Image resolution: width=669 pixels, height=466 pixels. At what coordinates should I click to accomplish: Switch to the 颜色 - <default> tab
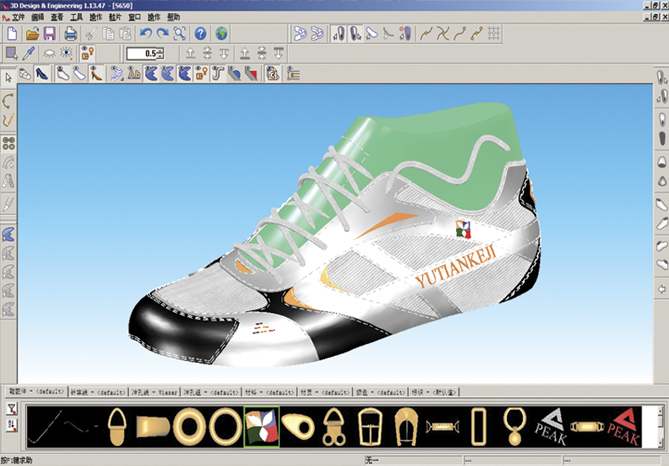pyautogui.click(x=381, y=392)
